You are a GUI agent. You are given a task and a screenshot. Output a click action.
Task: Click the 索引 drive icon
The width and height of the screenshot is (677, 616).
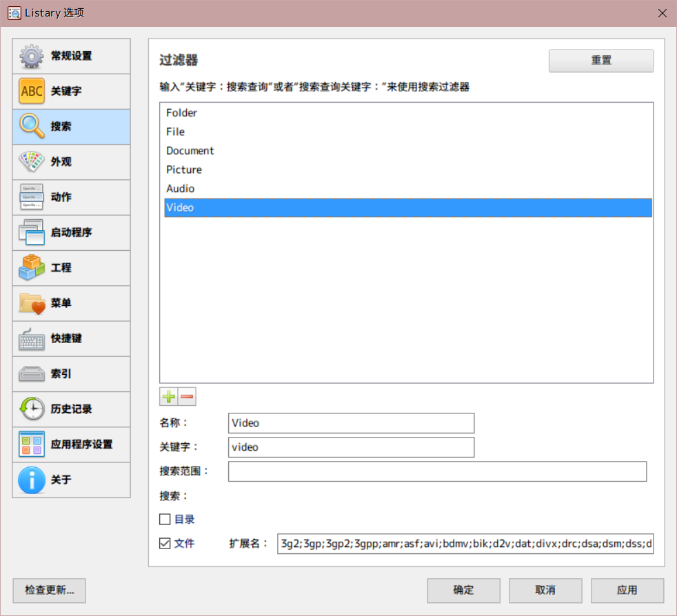[32, 374]
